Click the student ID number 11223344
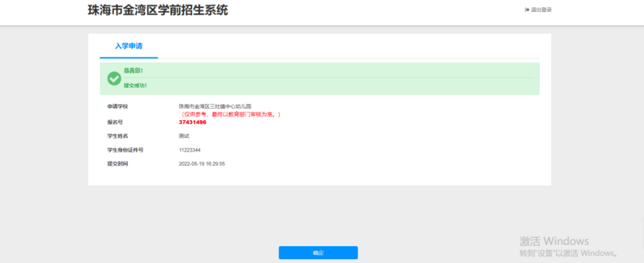Screen dimensions: 644x263 (190, 150)
